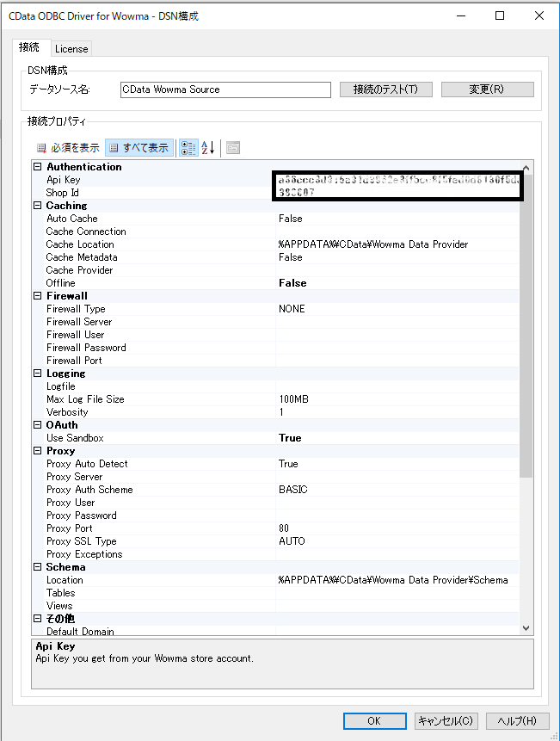Click 必須を表示 to show required only
Image resolution: width=560 pixels, height=741 pixels.
pyautogui.click(x=69, y=148)
